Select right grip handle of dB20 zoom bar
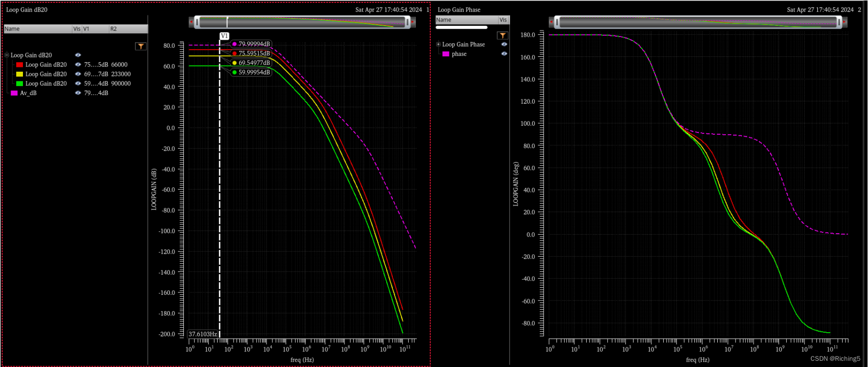Image resolution: width=868 pixels, height=367 pixels. 407,22
